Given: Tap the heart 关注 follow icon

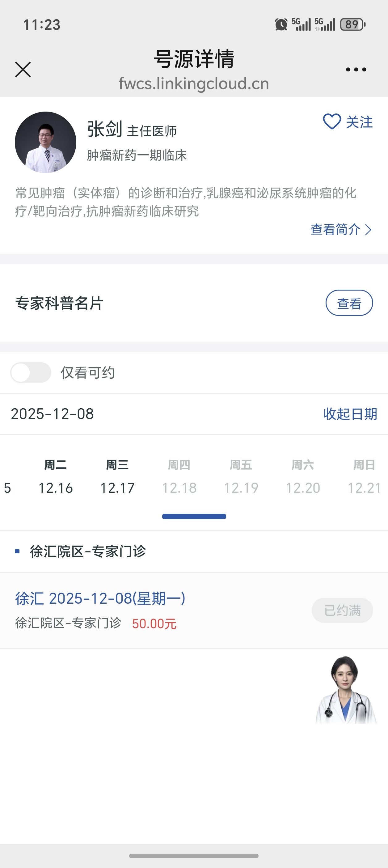Looking at the screenshot, I should [332, 122].
